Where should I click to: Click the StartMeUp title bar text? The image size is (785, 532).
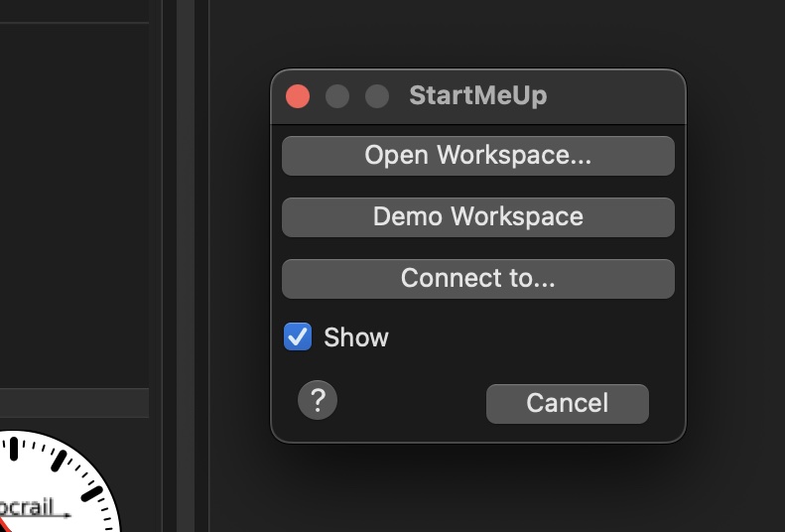pyautogui.click(x=477, y=96)
